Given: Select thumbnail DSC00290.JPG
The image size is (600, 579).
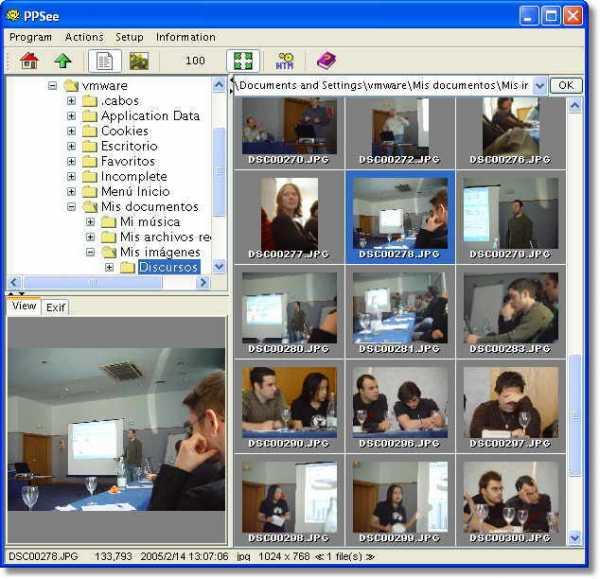Looking at the screenshot, I should 289,406.
